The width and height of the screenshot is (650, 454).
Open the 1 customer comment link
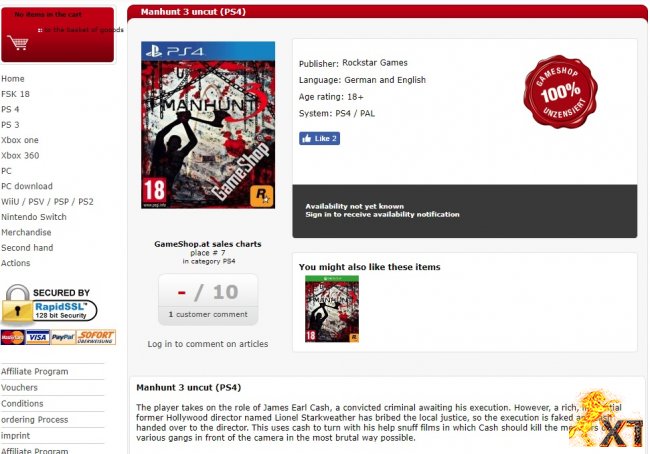tap(208, 314)
